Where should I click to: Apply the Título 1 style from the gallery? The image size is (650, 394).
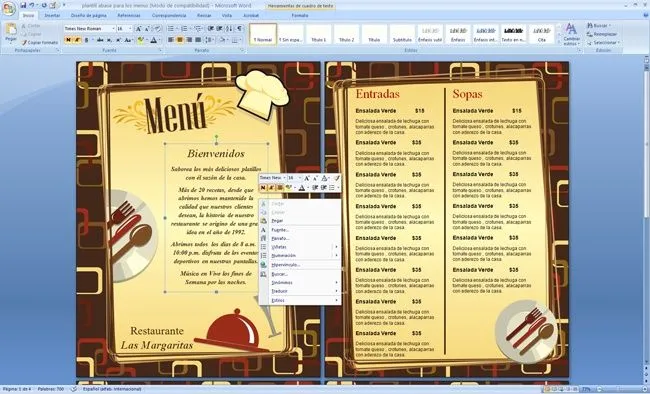tap(318, 34)
